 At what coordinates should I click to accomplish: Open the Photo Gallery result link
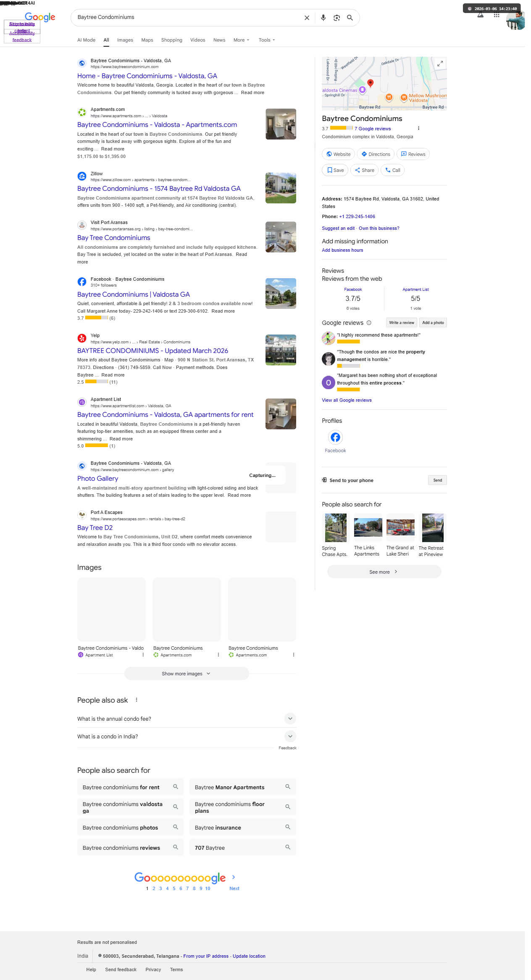pyautogui.click(x=97, y=479)
